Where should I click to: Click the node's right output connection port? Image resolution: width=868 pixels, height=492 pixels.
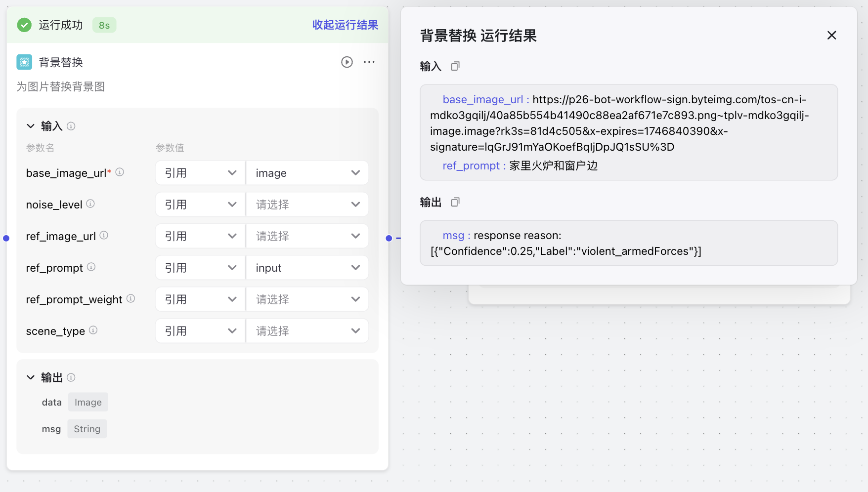[x=389, y=238]
